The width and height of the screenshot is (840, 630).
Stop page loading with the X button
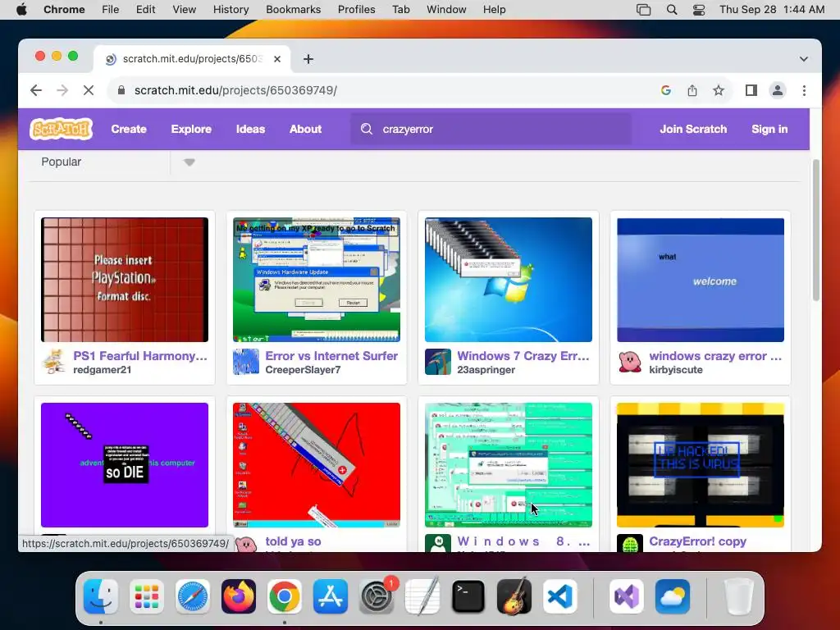89,90
